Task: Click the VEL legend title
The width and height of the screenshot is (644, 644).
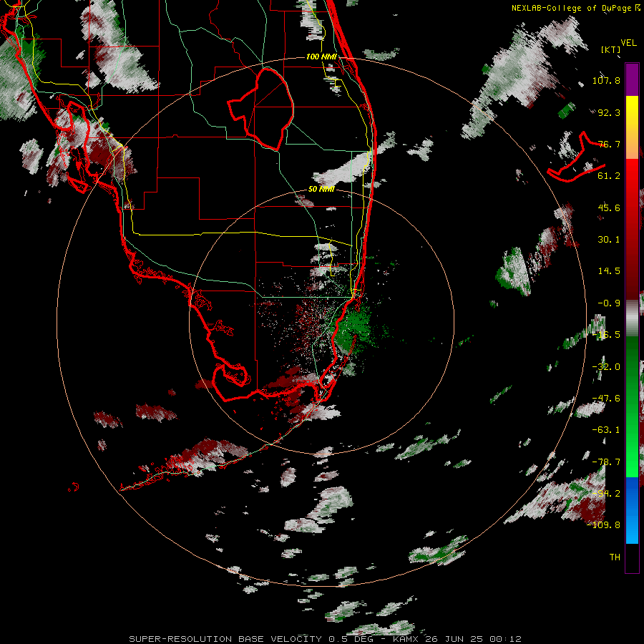Action: click(628, 43)
